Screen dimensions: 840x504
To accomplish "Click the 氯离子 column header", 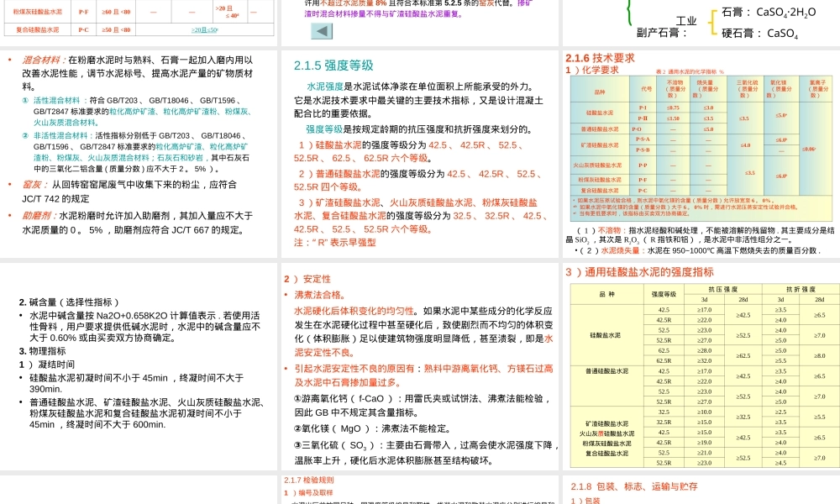I will click(x=817, y=89).
